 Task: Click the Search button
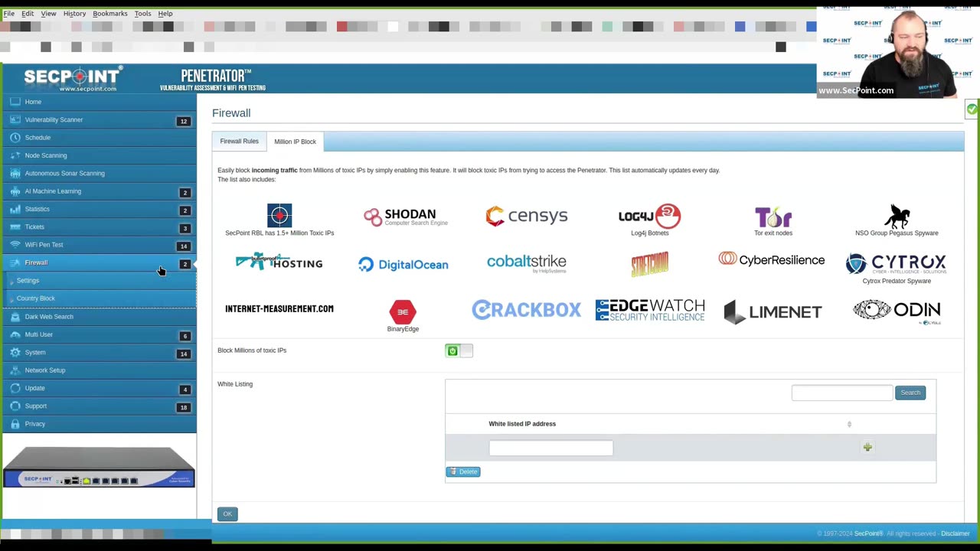tap(910, 393)
